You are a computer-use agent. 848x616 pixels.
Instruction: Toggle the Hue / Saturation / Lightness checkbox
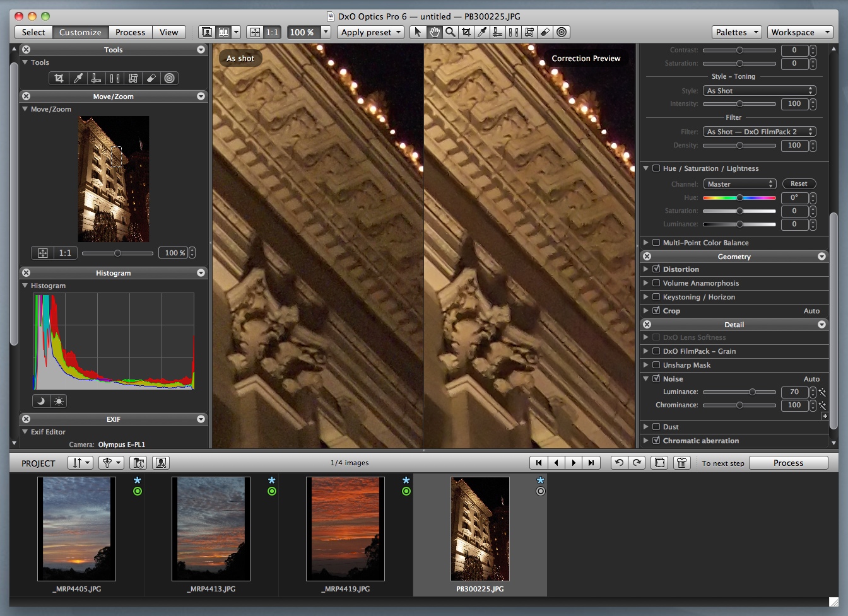(x=656, y=168)
